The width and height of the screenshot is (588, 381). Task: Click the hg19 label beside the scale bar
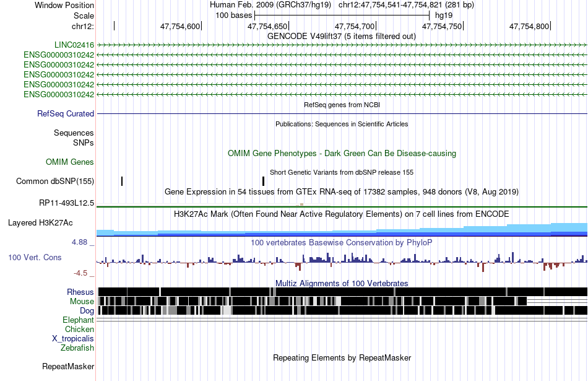(x=444, y=15)
